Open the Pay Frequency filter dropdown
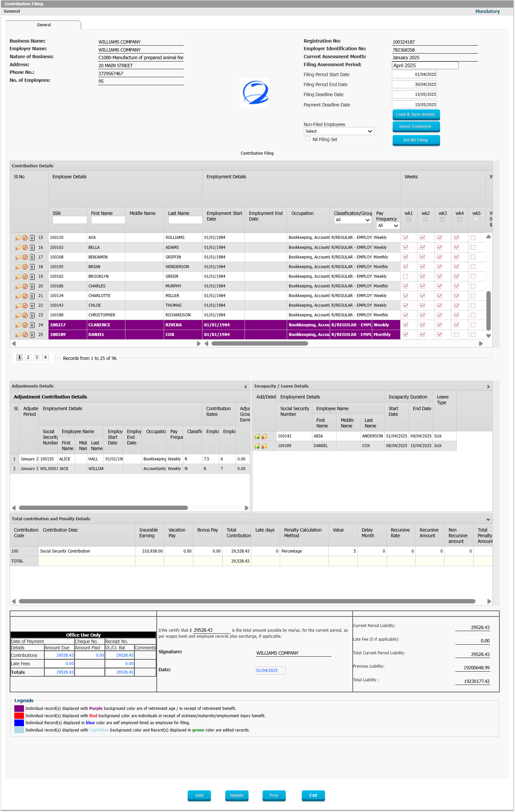The height and width of the screenshot is (812, 515). click(x=388, y=226)
